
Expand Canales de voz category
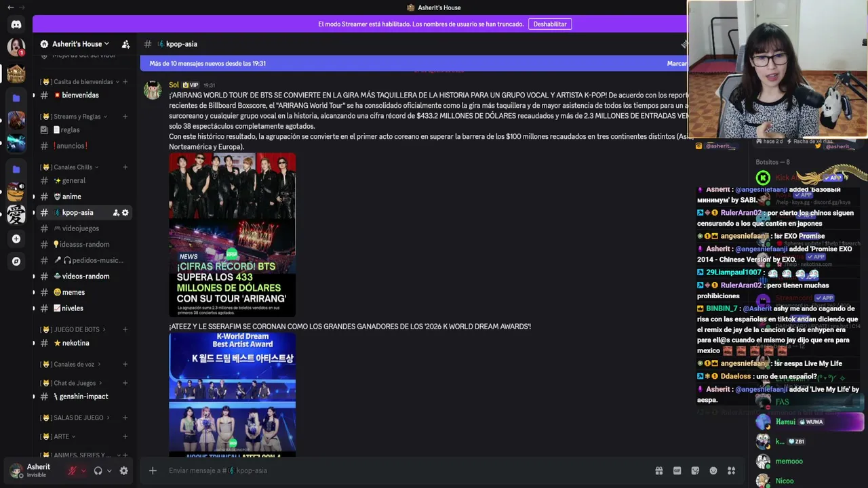click(71, 365)
